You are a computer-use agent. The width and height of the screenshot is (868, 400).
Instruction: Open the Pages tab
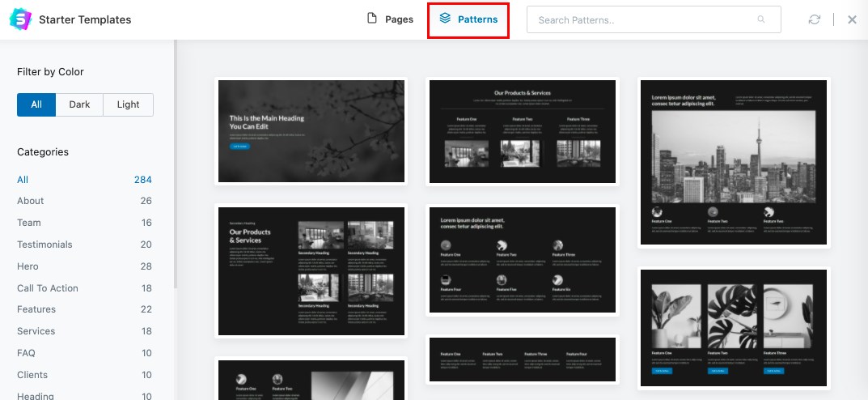tap(390, 19)
